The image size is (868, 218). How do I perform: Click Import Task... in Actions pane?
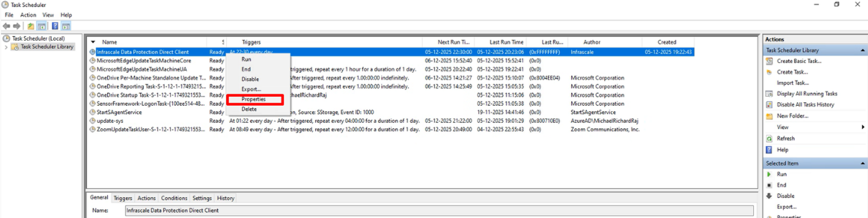(792, 83)
